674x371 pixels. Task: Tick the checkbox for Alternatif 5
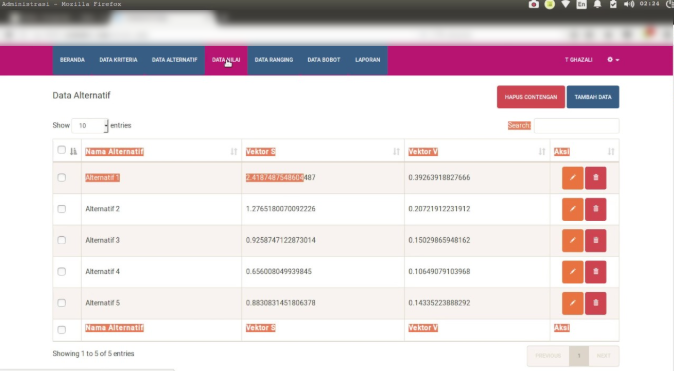[x=61, y=303]
